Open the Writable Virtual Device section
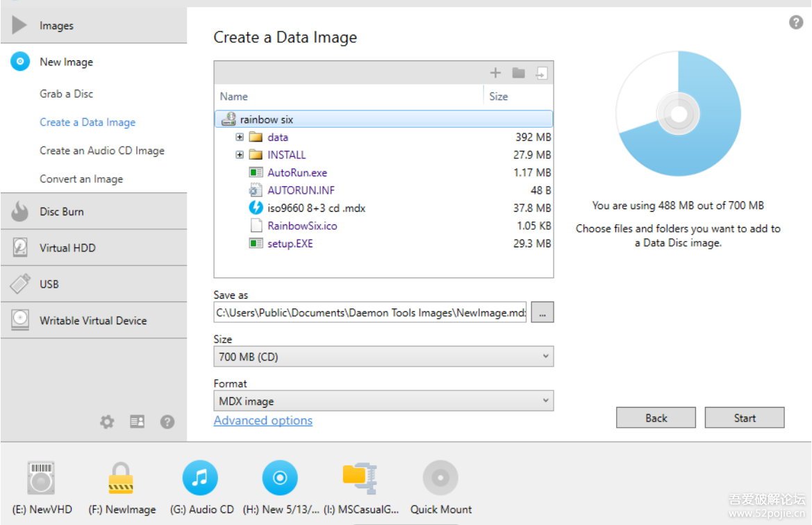Viewport: 812px width, 525px height. [93, 321]
